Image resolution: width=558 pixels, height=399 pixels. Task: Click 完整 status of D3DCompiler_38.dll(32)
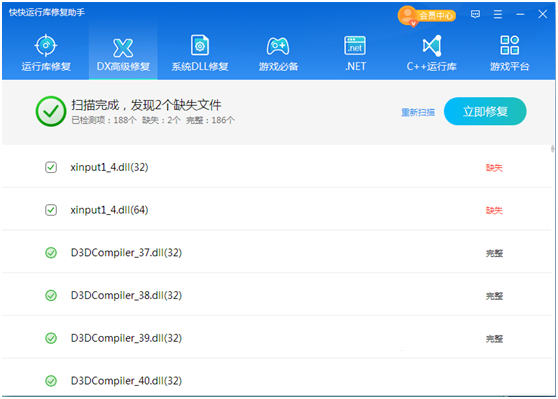click(x=494, y=296)
